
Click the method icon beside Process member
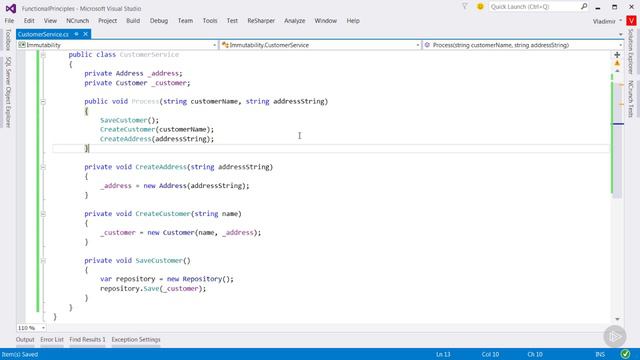click(x=427, y=45)
